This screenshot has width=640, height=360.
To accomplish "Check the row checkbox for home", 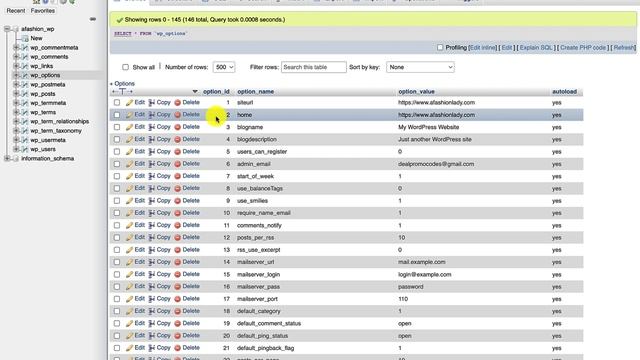I will tap(117, 115).
